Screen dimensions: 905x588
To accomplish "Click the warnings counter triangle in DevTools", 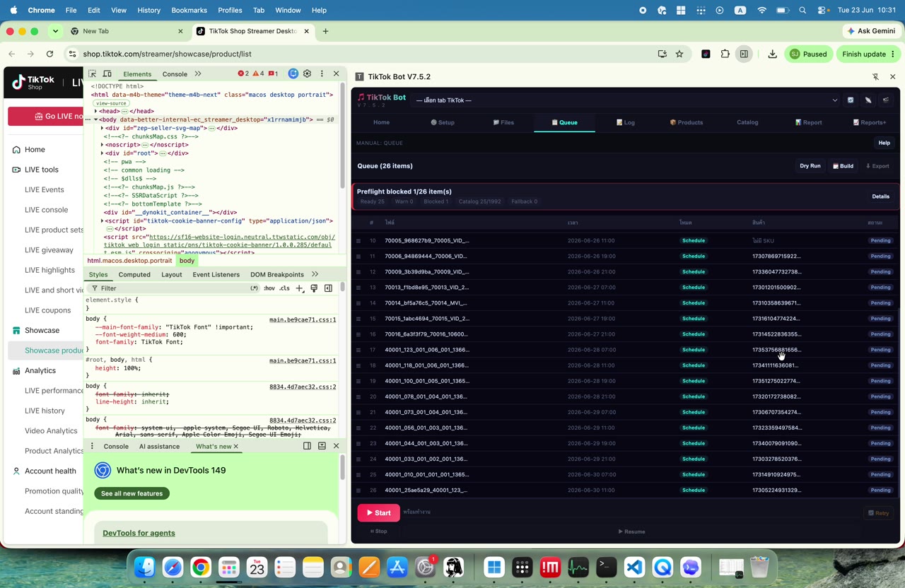I will 258,73.
